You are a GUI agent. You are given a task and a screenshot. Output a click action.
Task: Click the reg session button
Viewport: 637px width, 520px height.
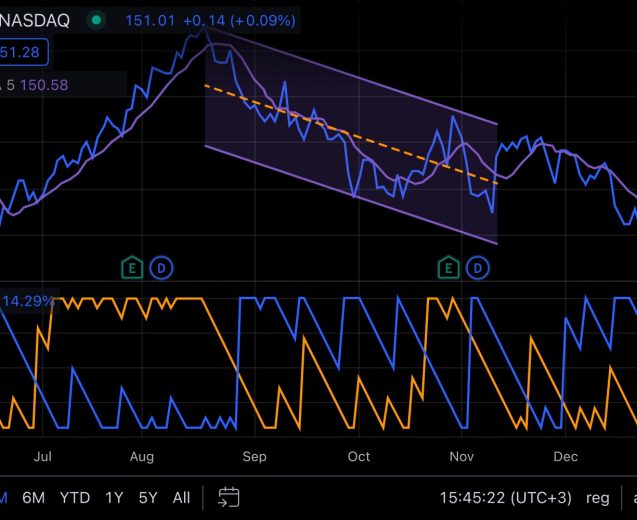coord(598,498)
